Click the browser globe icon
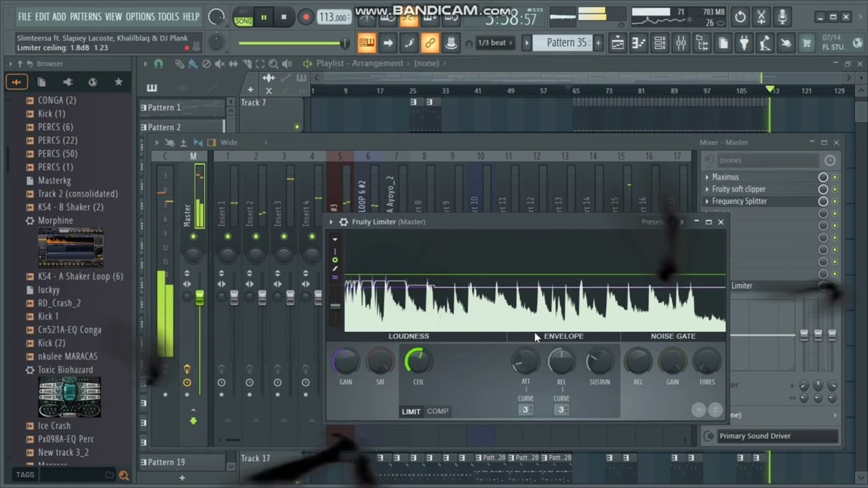The width and height of the screenshot is (868, 488). pyautogui.click(x=93, y=82)
